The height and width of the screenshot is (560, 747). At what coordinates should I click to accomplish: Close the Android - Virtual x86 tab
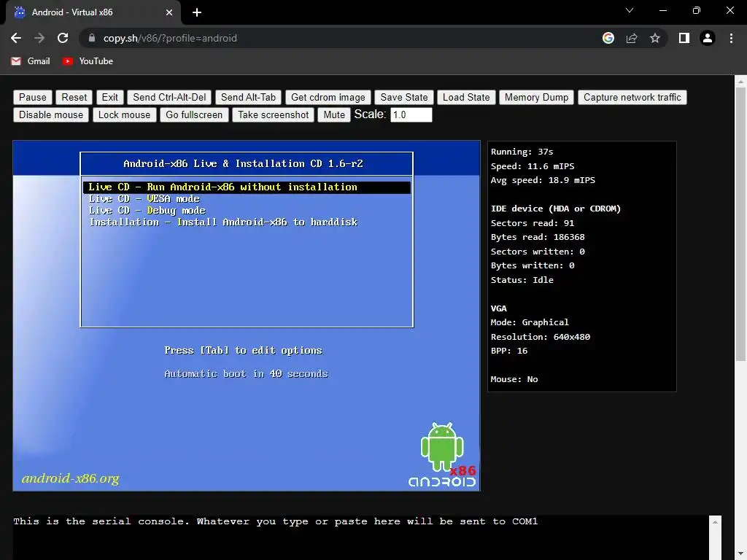click(x=169, y=13)
